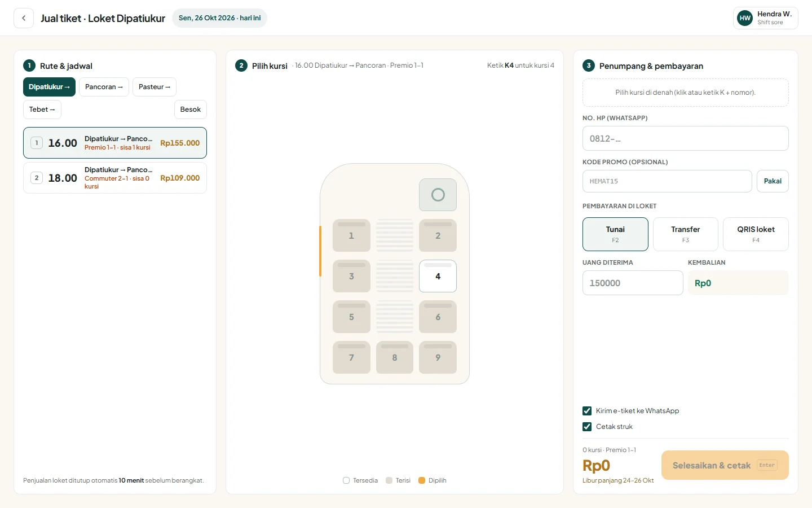Image resolution: width=812 pixels, height=508 pixels.
Task: Click the Rp155.000 price
Action: coord(180,143)
